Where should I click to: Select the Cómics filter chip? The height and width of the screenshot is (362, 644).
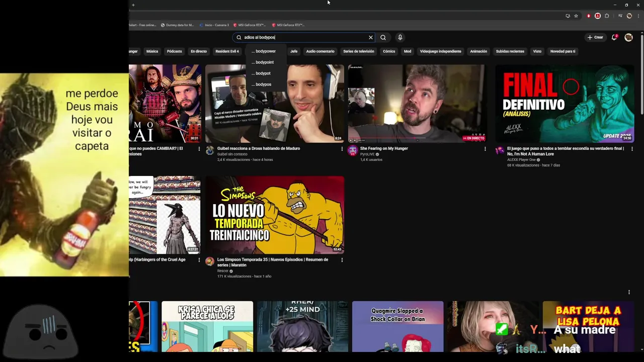tap(389, 51)
